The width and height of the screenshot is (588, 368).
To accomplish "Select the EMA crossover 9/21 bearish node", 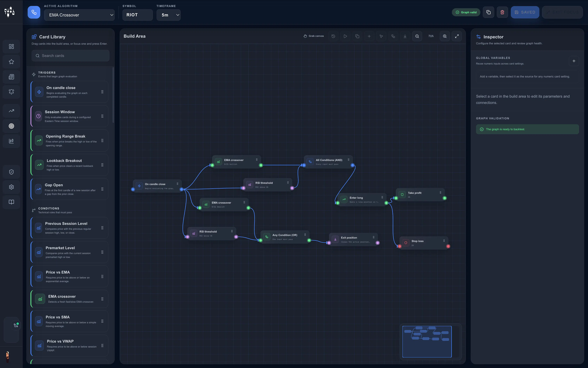I will point(224,205).
